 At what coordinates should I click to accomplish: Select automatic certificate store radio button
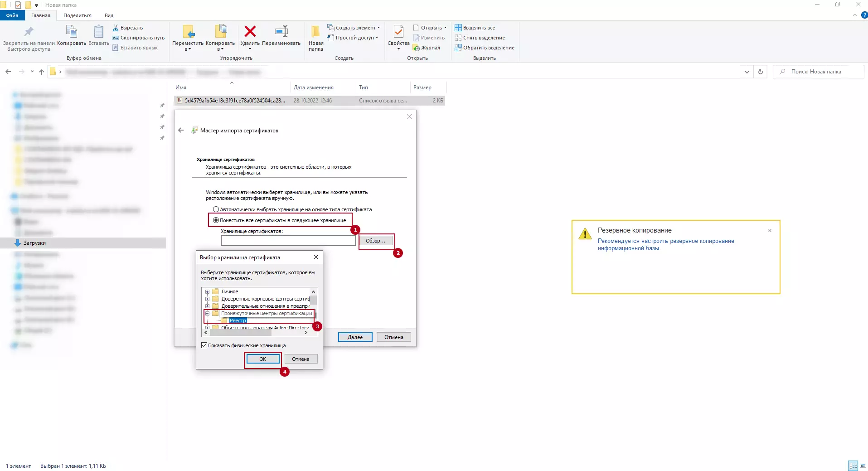(216, 209)
